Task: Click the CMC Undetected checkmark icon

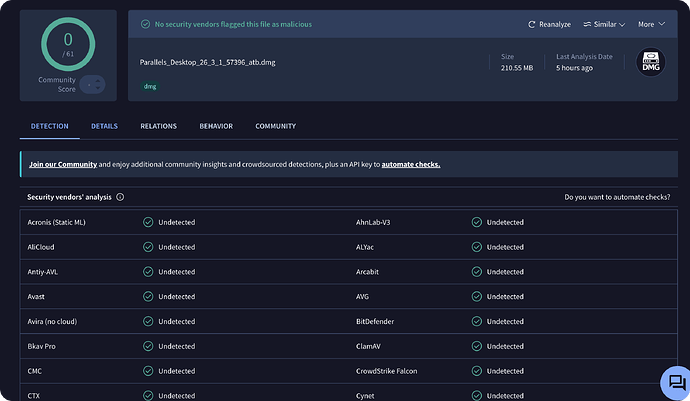Action: pyautogui.click(x=148, y=371)
